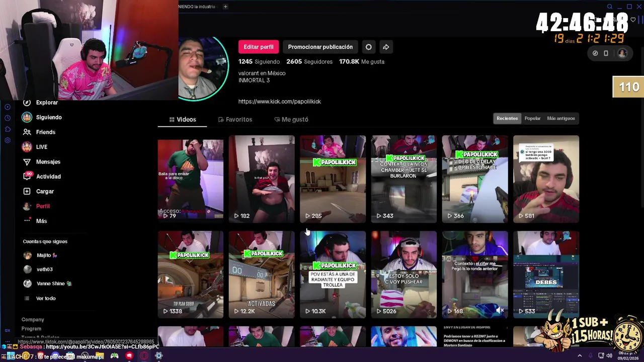Show hidden tray icons chevron
Viewport: 644px width, 362px height.
click(580, 355)
